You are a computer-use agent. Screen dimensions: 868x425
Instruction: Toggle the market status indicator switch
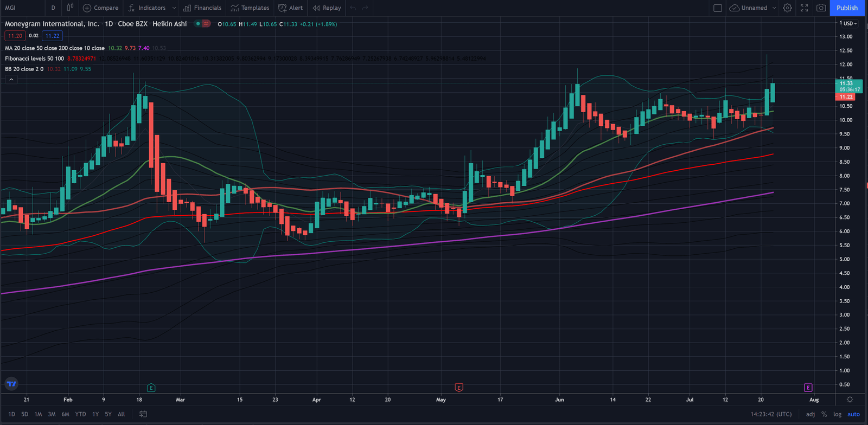203,23
